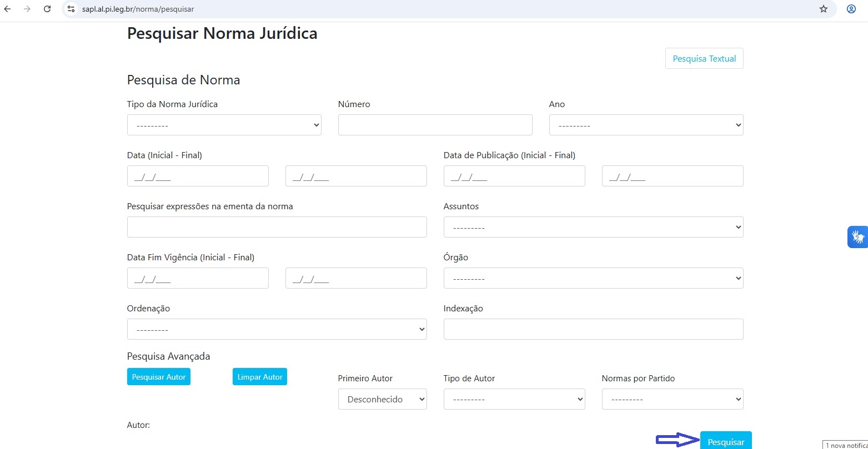Expand the Tipo da Norma Jurídica dropdown

coord(224,125)
